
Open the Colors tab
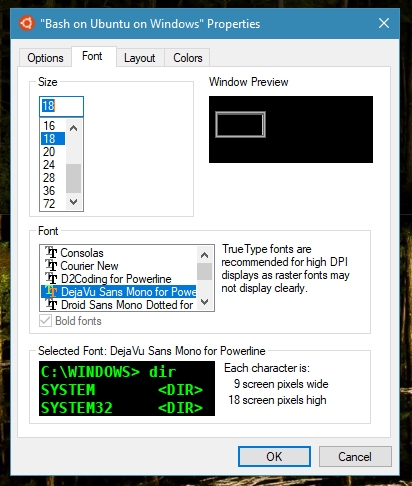point(188,58)
